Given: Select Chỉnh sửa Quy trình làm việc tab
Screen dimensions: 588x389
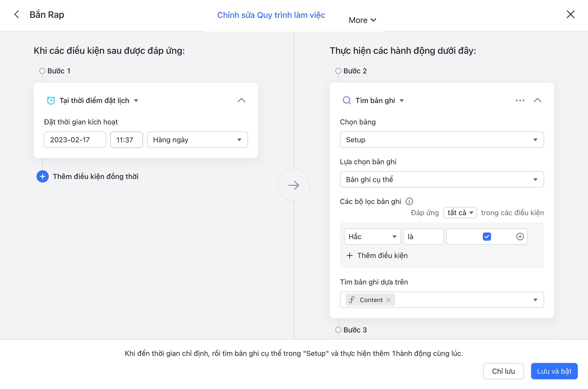Looking at the screenshot, I should point(271,15).
